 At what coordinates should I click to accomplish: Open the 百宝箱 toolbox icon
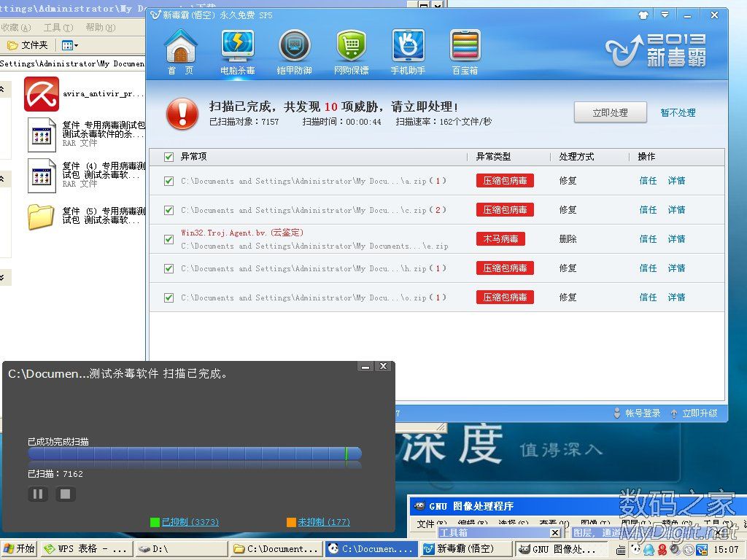coord(465,51)
